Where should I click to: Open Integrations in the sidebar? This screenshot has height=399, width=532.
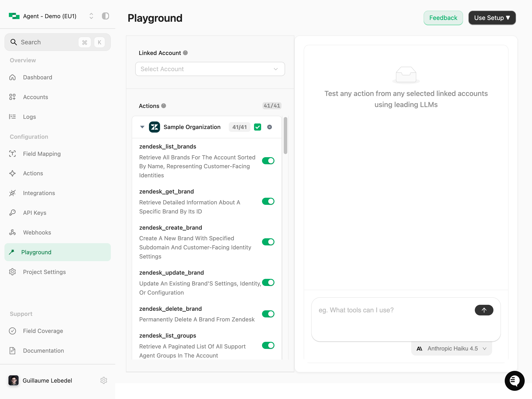coord(39,193)
